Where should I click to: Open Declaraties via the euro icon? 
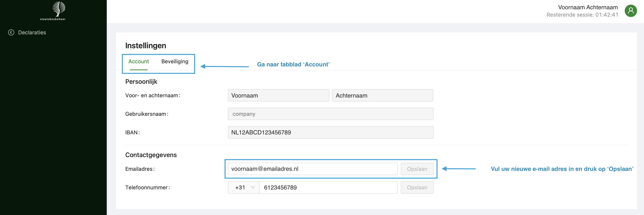coord(11,32)
